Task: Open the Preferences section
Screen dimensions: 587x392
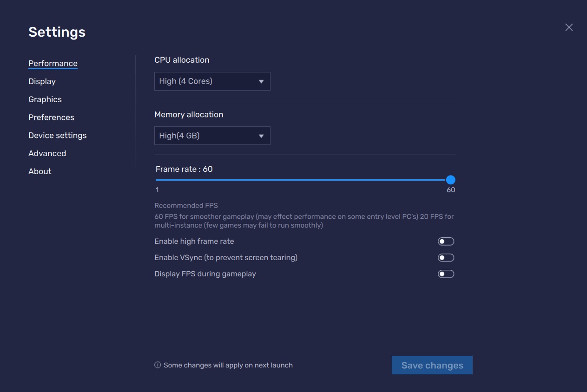Action: pyautogui.click(x=51, y=118)
